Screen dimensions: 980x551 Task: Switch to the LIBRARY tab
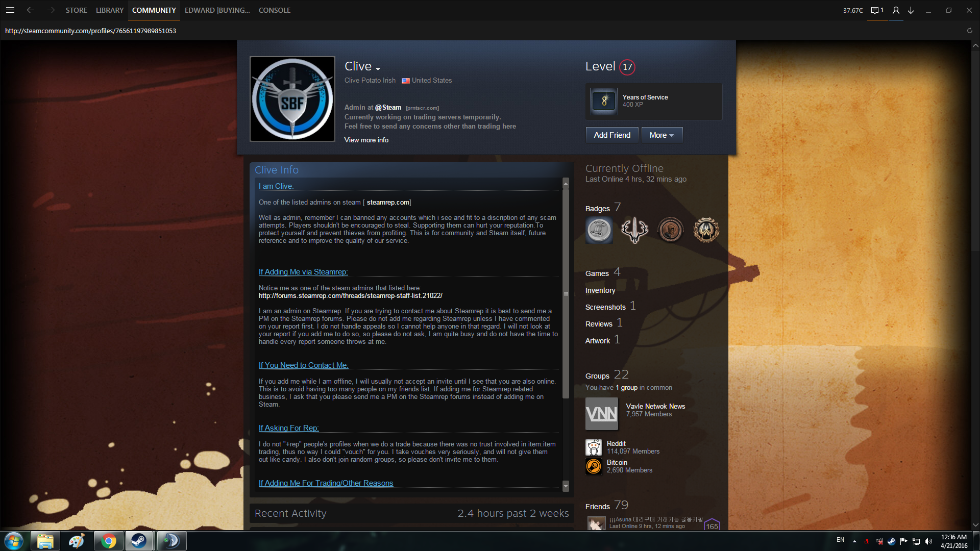coord(109,10)
